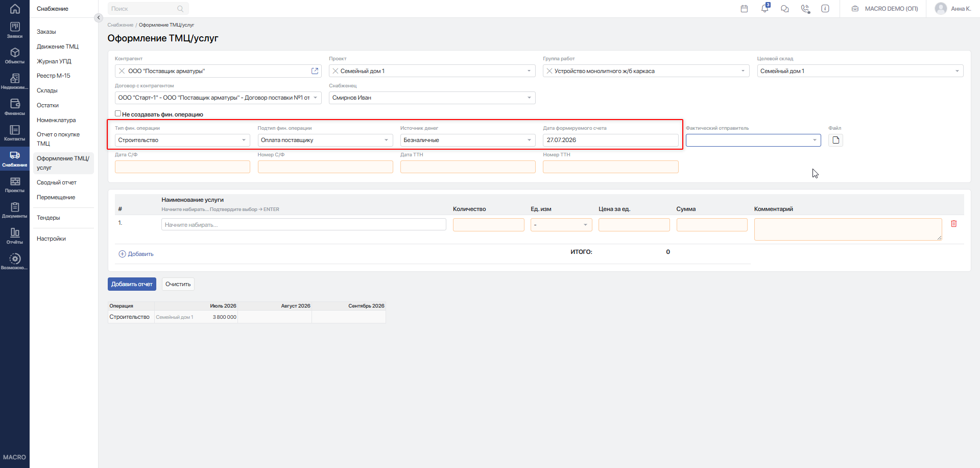Collapse the Снабжение side menu
Viewport: 980px width, 468px height.
pyautogui.click(x=99, y=18)
